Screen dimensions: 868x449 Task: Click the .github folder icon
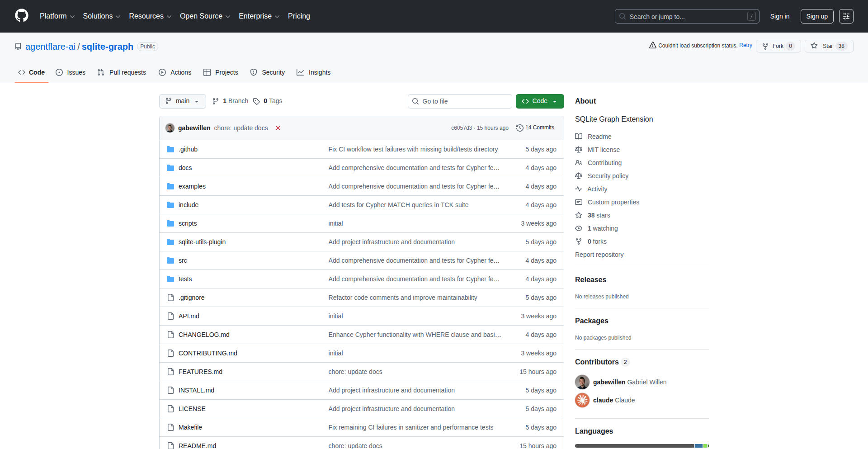(x=170, y=149)
